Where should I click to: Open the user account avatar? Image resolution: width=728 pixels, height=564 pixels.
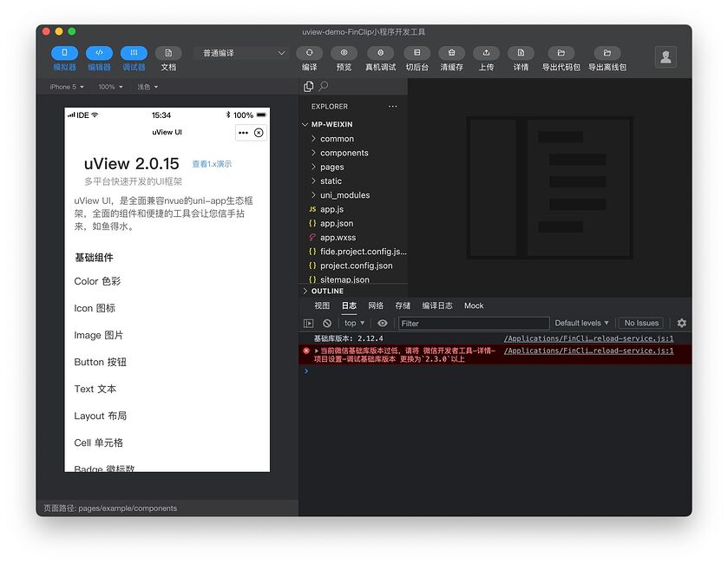point(666,57)
